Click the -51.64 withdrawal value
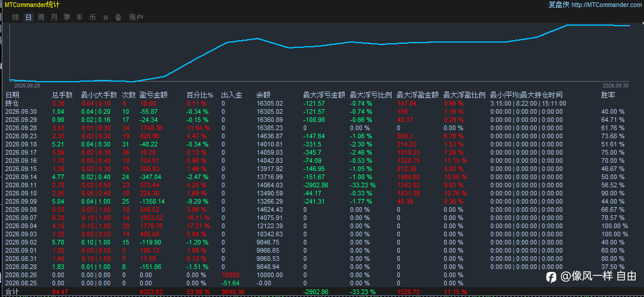Viewport: 644px width, 297px height. tap(230, 283)
